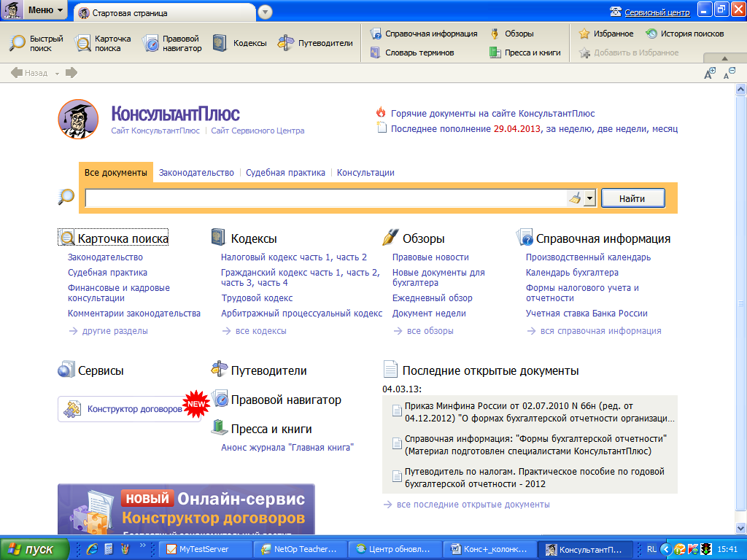Open Обзоры toolbar item

pos(511,34)
